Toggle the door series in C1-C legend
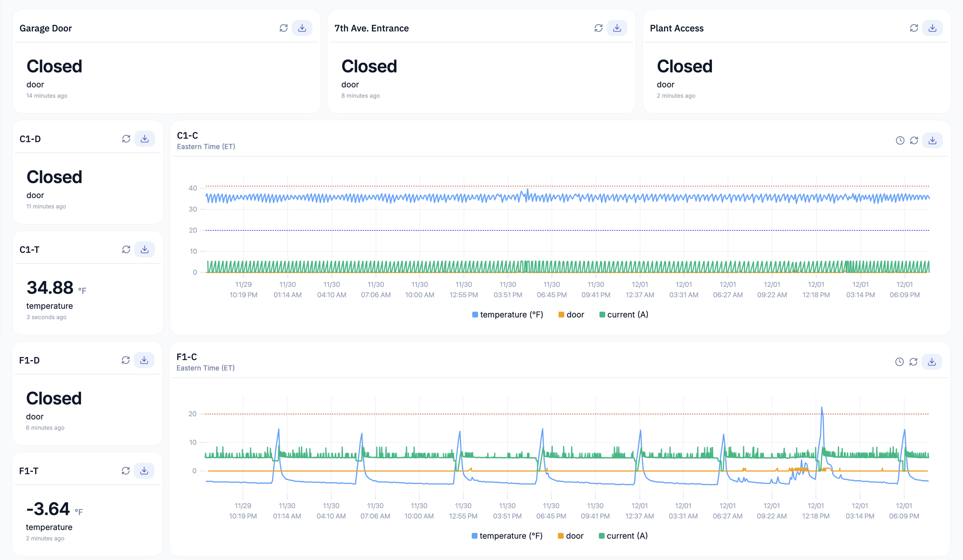Screen dimensions: 963x560 tap(571, 314)
